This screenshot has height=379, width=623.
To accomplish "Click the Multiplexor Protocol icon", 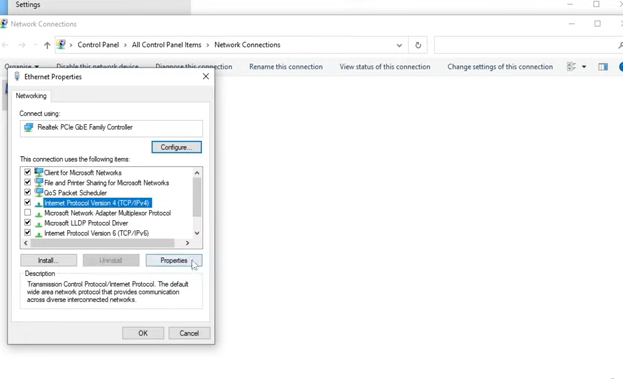I will [39, 214].
